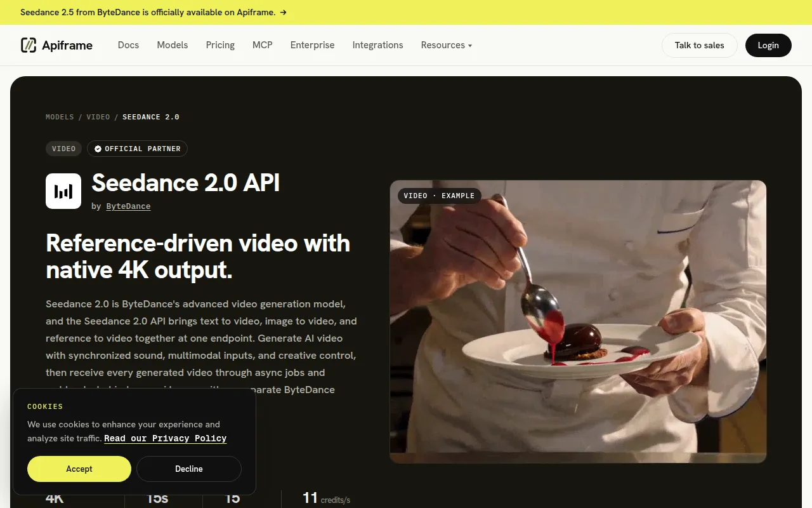Viewport: 812px width, 508px height.
Task: Open the Enterprise navigation link
Action: [x=313, y=45]
